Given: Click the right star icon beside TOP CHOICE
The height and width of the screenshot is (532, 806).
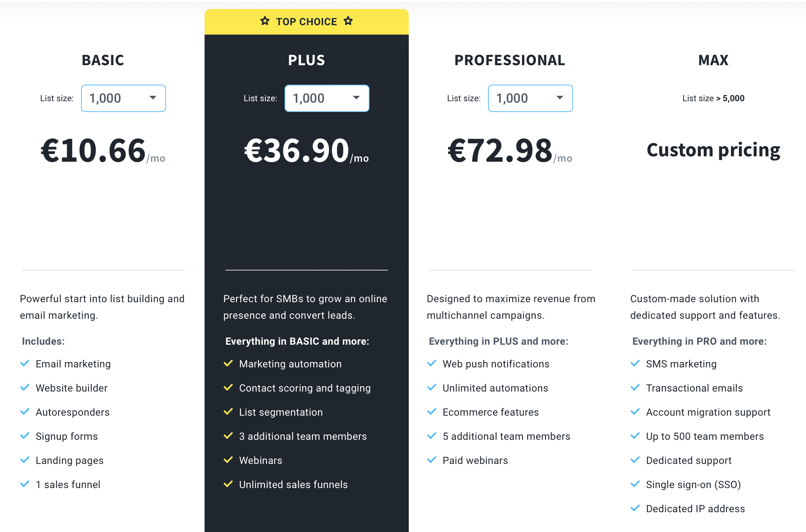Looking at the screenshot, I should 348,21.
